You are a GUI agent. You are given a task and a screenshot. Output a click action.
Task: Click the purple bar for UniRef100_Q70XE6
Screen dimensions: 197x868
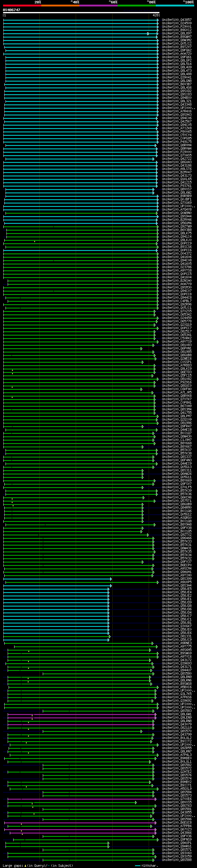tap(82, 799)
